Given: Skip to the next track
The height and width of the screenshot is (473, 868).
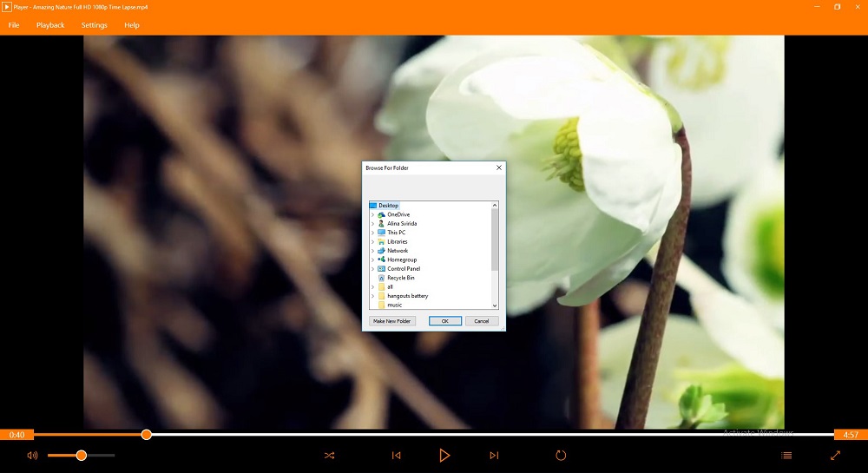Looking at the screenshot, I should (495, 456).
